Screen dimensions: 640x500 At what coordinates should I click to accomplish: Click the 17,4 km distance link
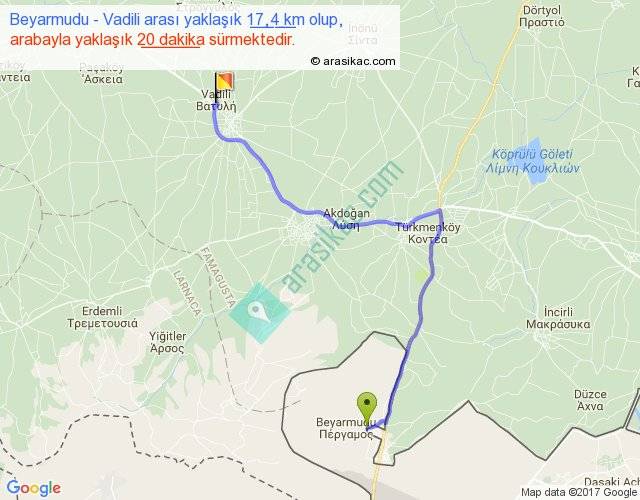[x=272, y=19]
